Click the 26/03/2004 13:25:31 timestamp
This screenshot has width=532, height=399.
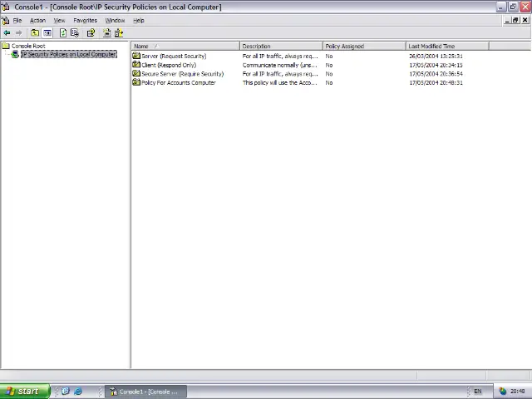436,56
